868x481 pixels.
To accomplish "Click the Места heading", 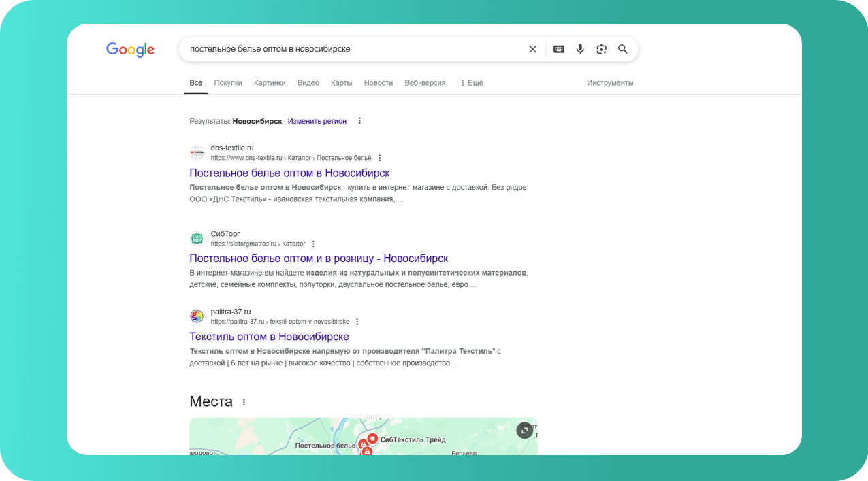I will (211, 401).
